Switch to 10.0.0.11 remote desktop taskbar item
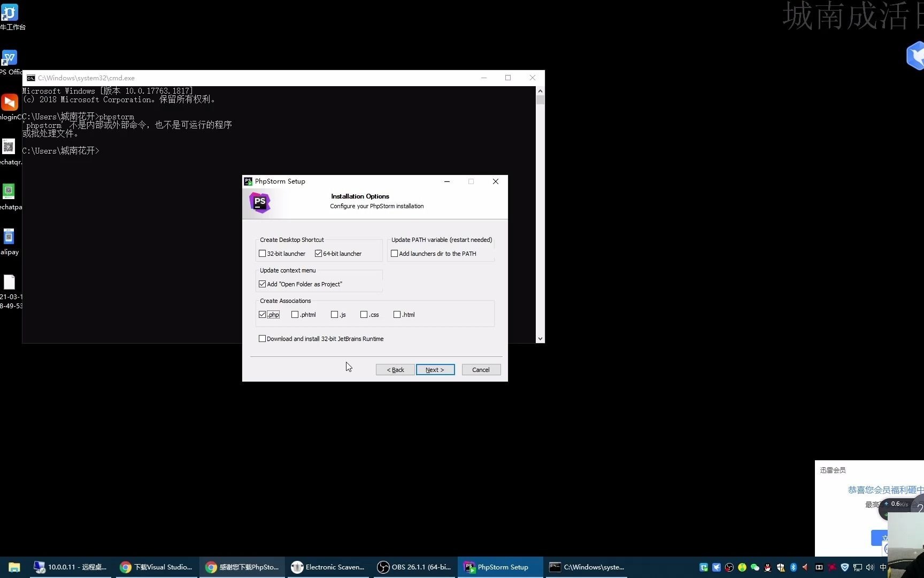Viewport: 924px width, 578px height. tap(71, 567)
